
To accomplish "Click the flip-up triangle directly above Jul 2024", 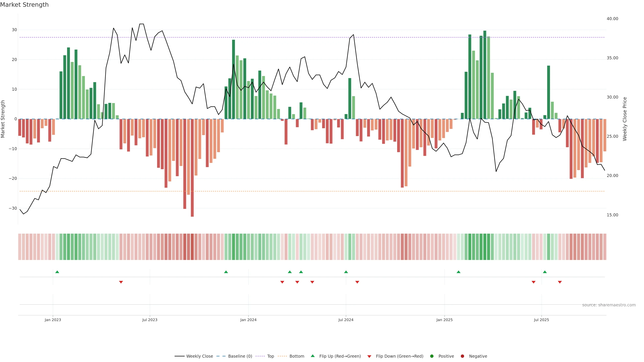I will coord(346,272).
